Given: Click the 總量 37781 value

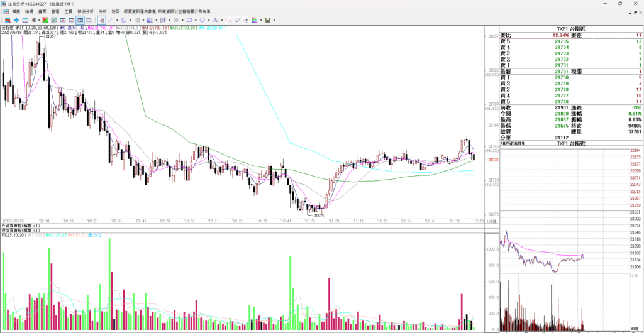Looking at the screenshot, I should (x=635, y=132).
